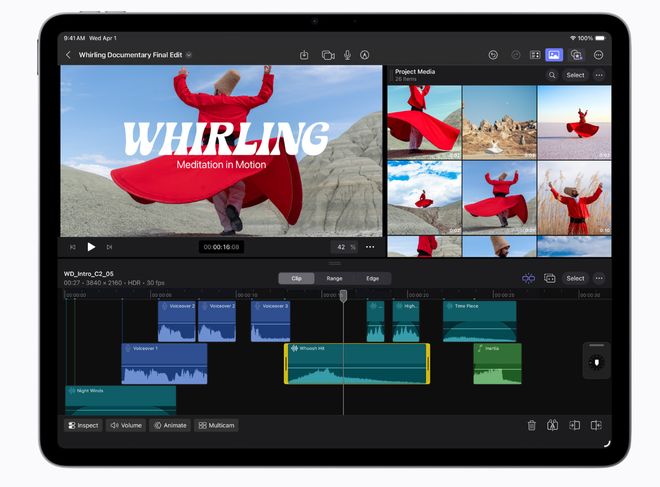Switch to the Edge selection tab
The height and width of the screenshot is (487, 660).
[372, 278]
